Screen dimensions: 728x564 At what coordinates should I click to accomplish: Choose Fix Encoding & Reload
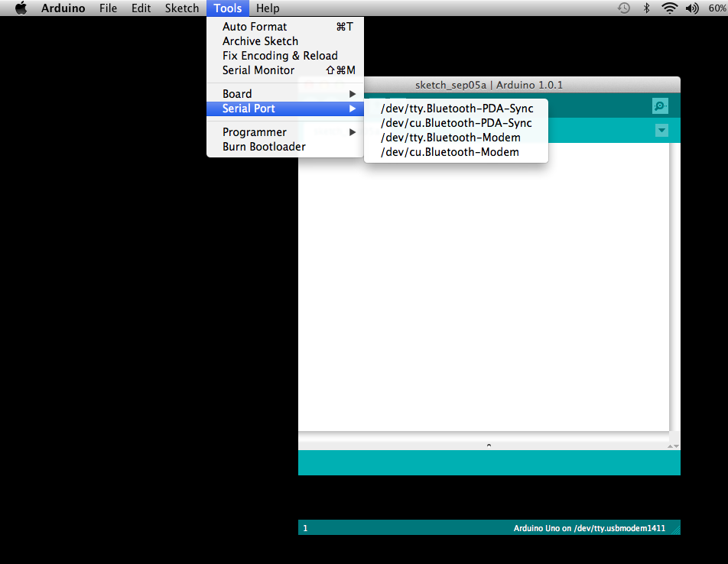tap(280, 55)
